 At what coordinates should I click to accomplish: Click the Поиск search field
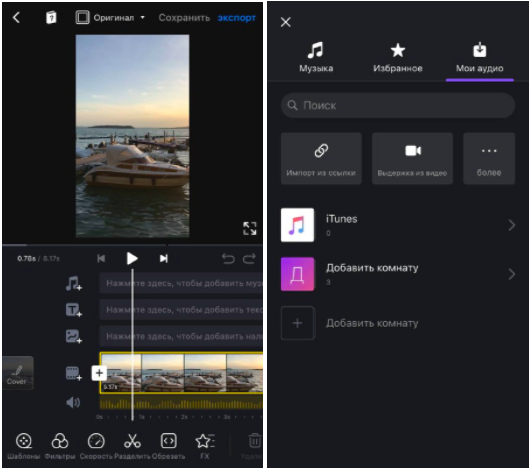(398, 105)
